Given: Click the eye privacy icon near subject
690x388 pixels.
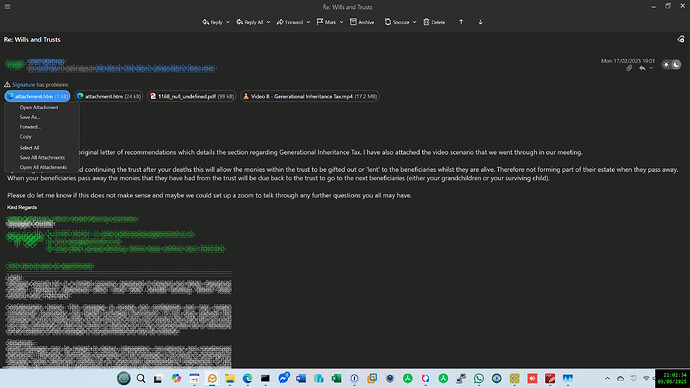Looking at the screenshot, I should (x=681, y=39).
